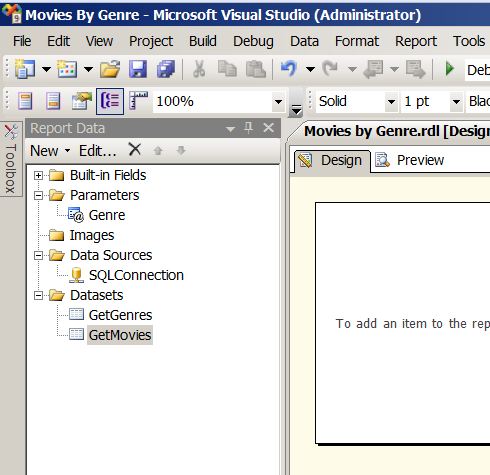Click the Save All icon
490x475 pixels.
(x=166, y=69)
